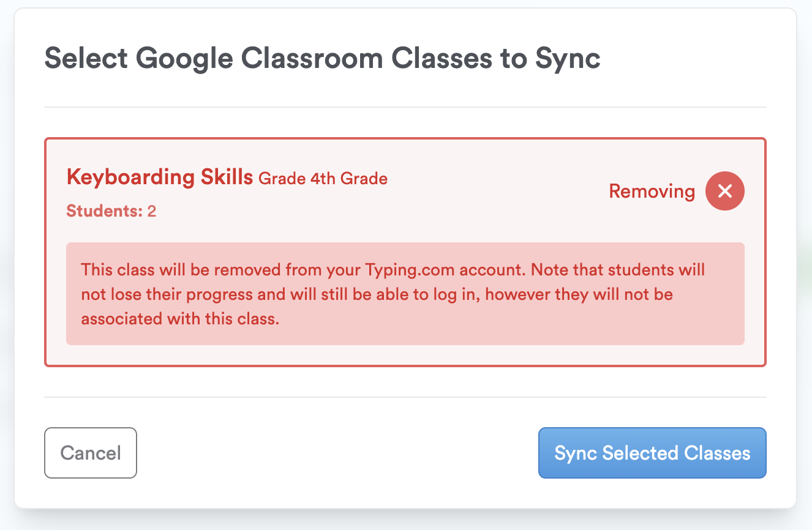Cancel the Google Classroom sync dialog
Image resolution: width=812 pixels, height=530 pixels.
coord(91,453)
